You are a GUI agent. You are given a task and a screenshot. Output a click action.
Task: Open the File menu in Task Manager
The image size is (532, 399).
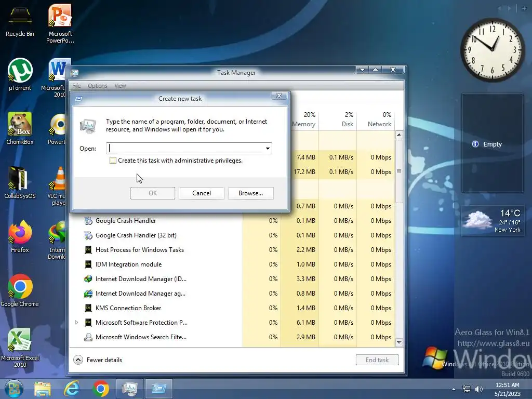point(77,86)
